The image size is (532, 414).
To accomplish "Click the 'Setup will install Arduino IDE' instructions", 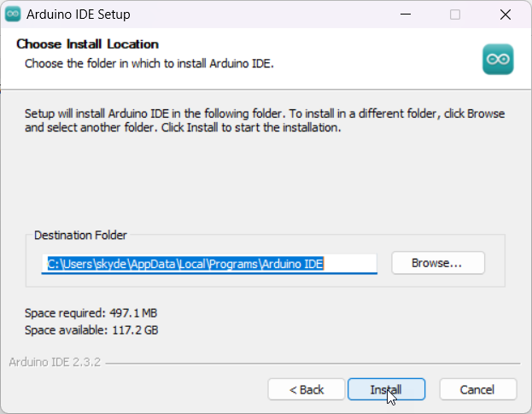I will (265, 120).
